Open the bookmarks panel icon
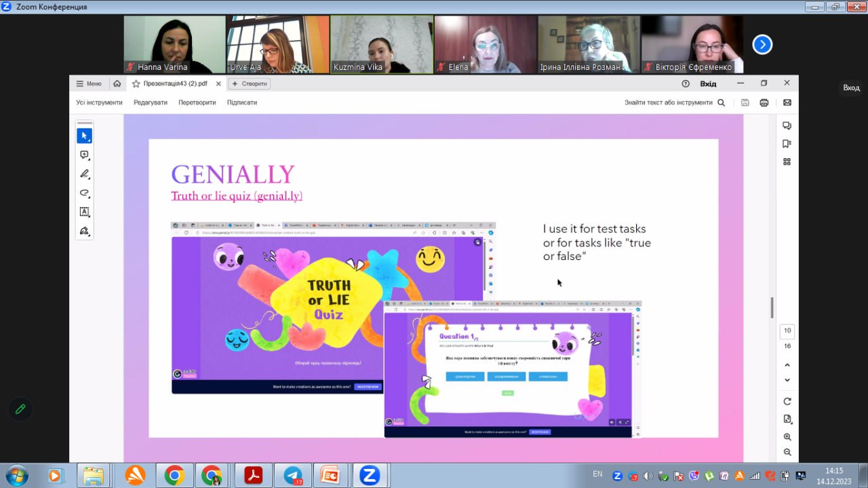 click(787, 144)
